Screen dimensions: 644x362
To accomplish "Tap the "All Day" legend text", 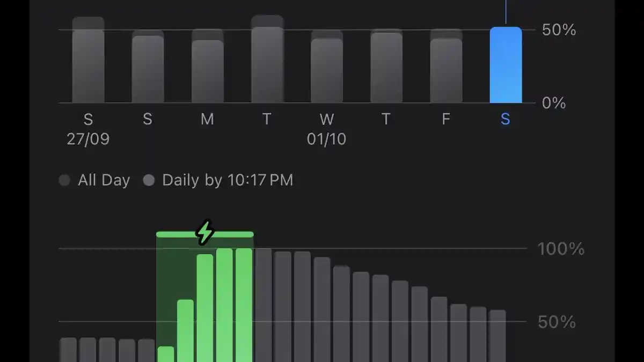I will tap(104, 180).
